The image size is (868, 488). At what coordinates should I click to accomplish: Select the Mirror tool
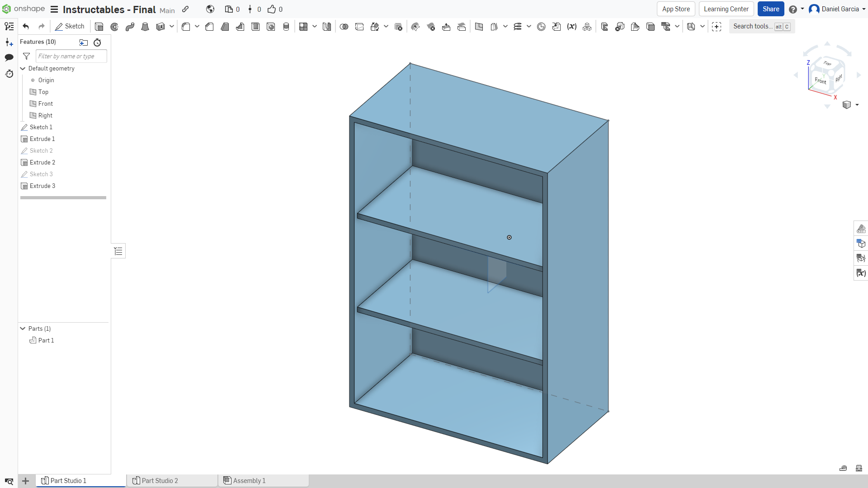click(327, 26)
